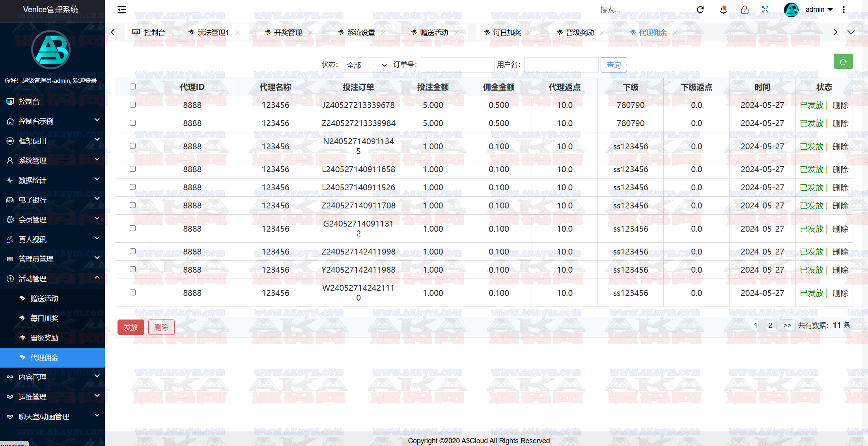This screenshot has height=446, width=868.
Task: Tick the checkbox for order J240527213339678
Action: pos(133,105)
